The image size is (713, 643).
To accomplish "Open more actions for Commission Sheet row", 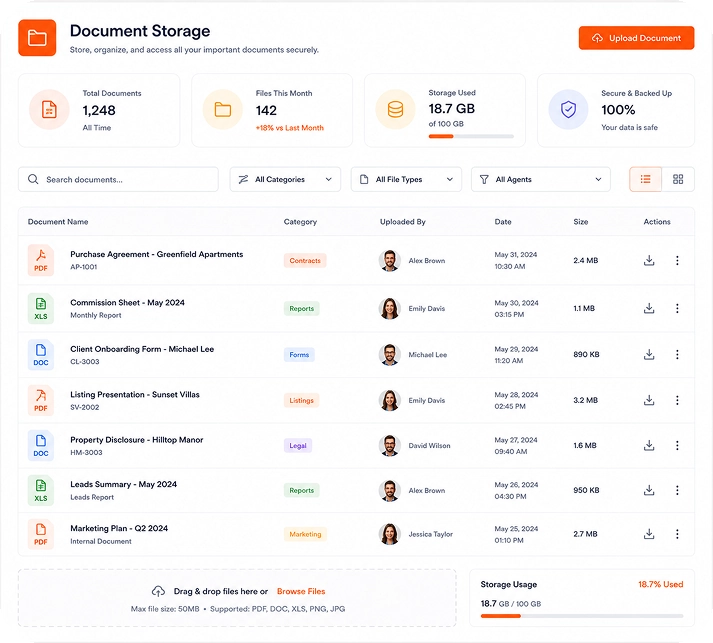I will [677, 308].
